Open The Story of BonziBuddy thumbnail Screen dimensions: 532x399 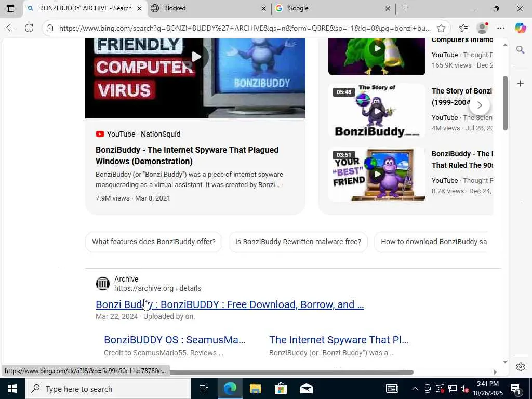[x=377, y=111]
